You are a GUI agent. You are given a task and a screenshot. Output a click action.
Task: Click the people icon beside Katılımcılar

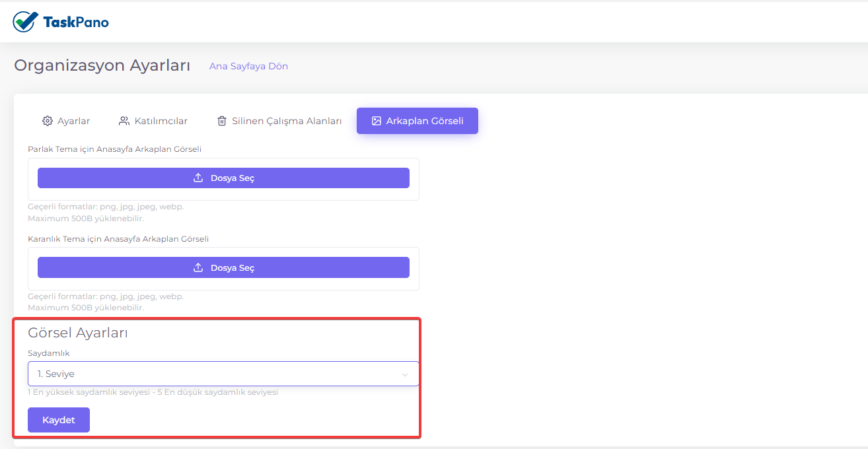124,121
